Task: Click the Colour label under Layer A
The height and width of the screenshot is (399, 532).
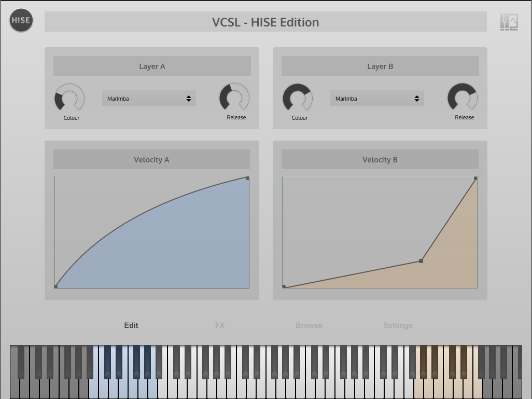Action: pyautogui.click(x=71, y=118)
